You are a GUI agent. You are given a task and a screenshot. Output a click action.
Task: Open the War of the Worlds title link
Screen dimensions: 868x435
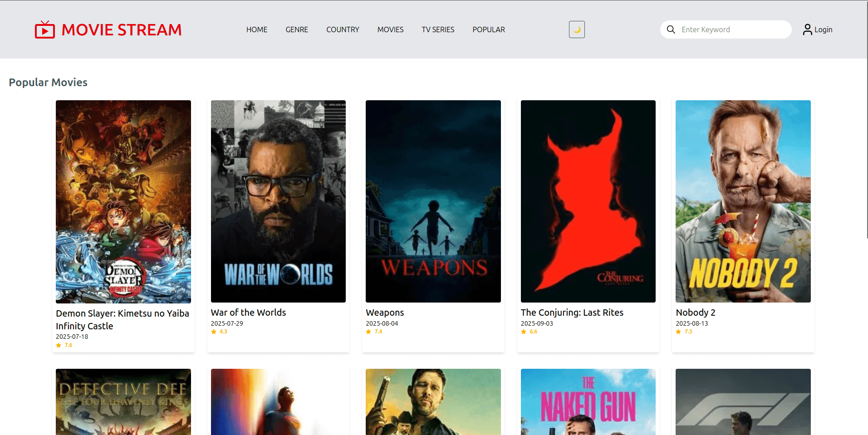point(248,313)
